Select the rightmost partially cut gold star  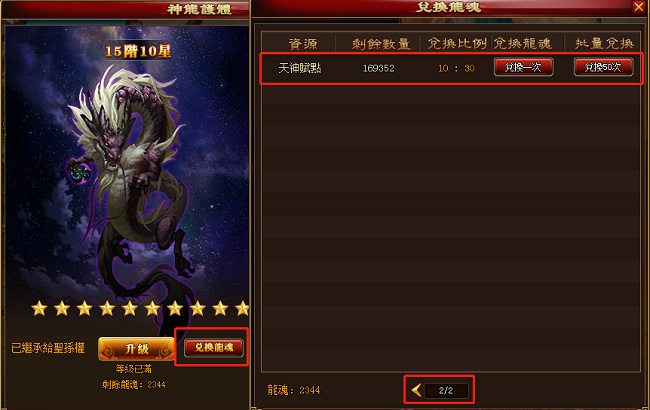pos(242,308)
